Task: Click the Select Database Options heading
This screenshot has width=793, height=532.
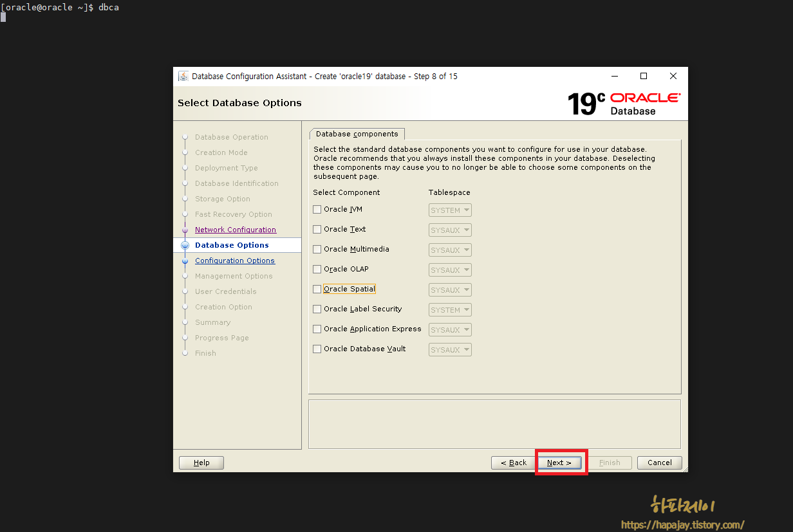Action: coord(239,103)
